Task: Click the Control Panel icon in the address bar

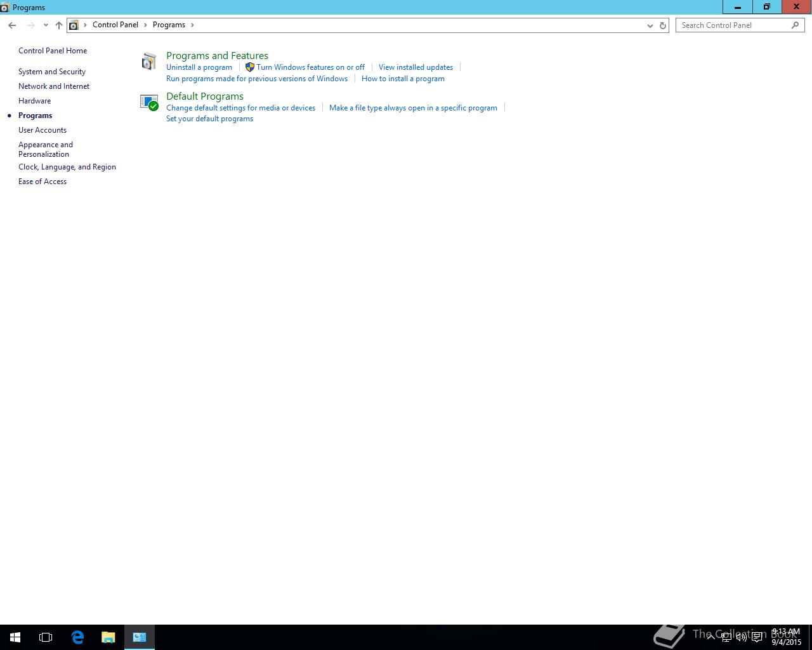Action: (x=74, y=25)
